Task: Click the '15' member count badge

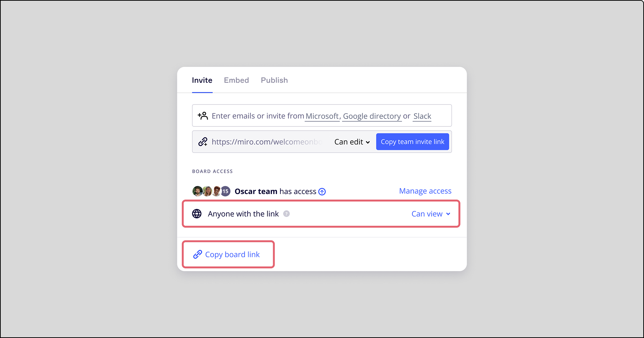Action: (225, 191)
